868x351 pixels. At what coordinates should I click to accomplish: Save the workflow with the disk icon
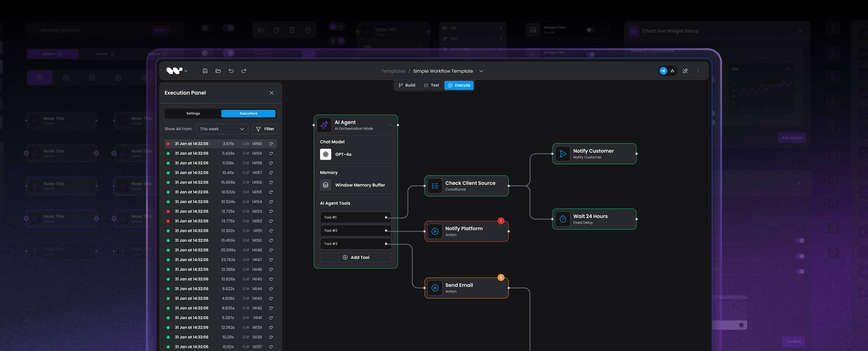click(x=205, y=71)
